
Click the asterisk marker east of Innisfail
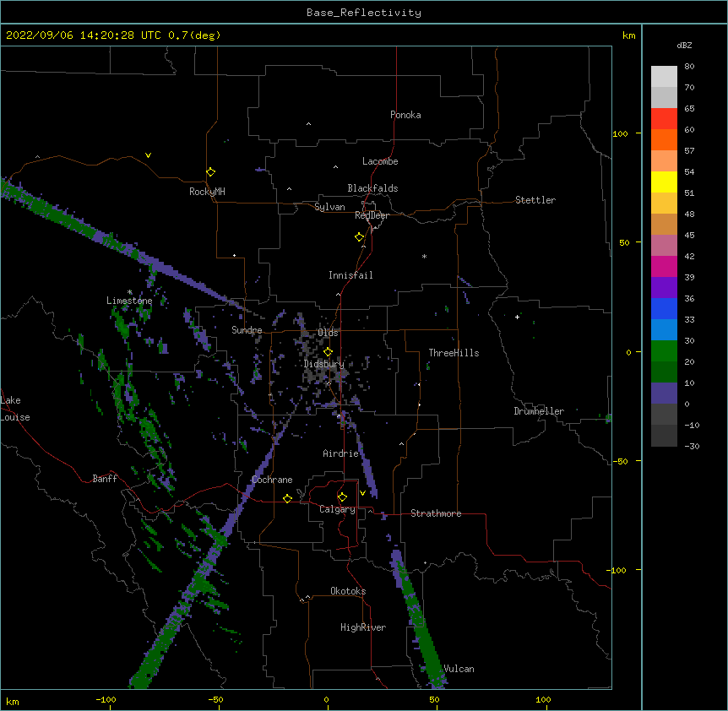point(424,256)
